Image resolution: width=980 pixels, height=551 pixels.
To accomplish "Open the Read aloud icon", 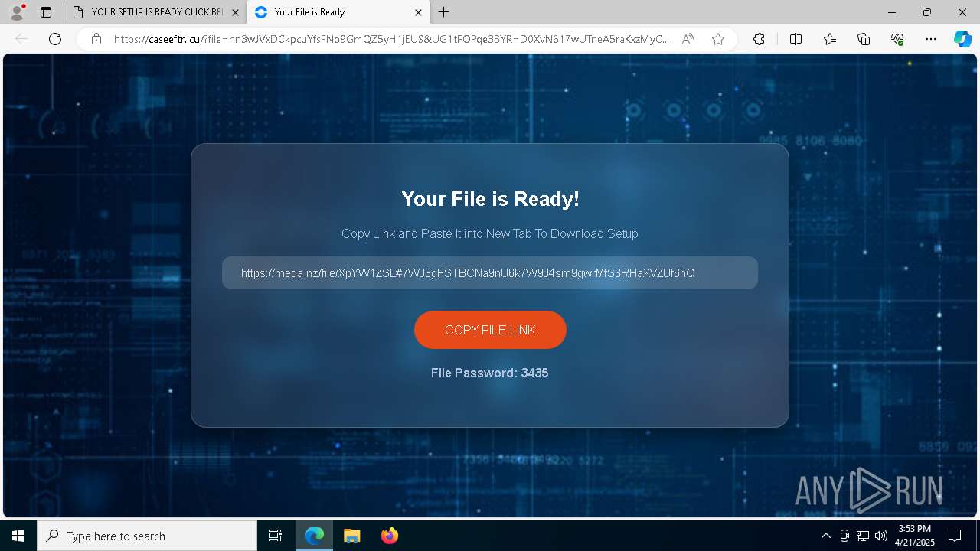I will coord(688,39).
